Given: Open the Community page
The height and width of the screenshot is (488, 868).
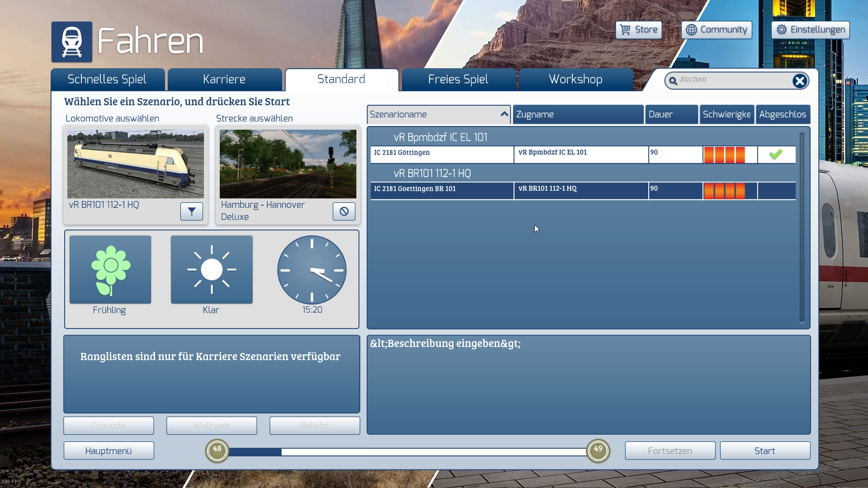Looking at the screenshot, I should [x=716, y=30].
